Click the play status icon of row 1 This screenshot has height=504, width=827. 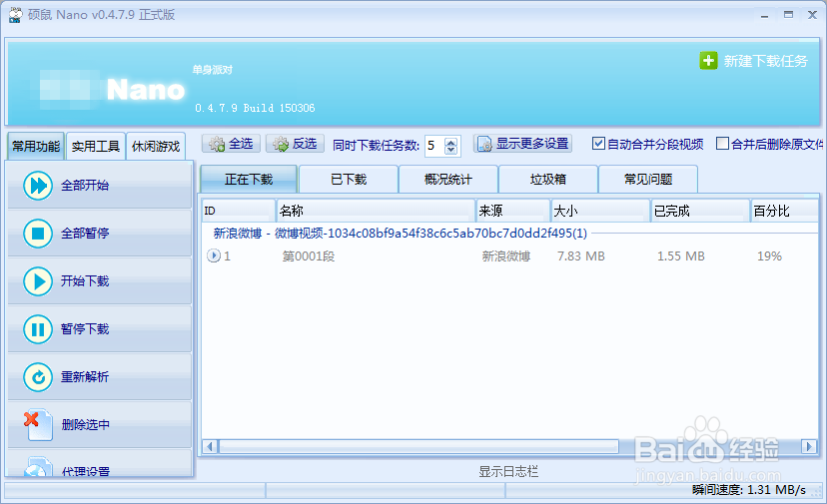point(214,255)
